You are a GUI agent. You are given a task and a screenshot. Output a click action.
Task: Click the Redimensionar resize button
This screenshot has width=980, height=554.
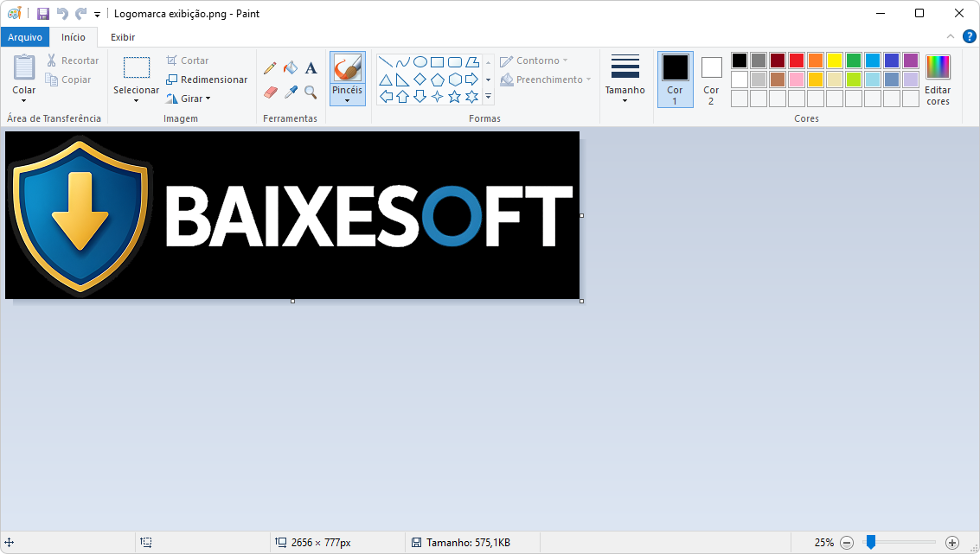(207, 80)
